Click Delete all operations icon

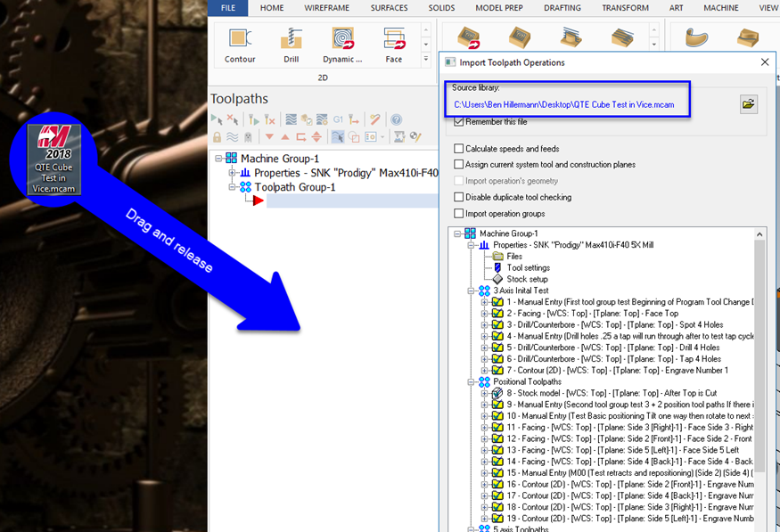pyautogui.click(x=375, y=119)
